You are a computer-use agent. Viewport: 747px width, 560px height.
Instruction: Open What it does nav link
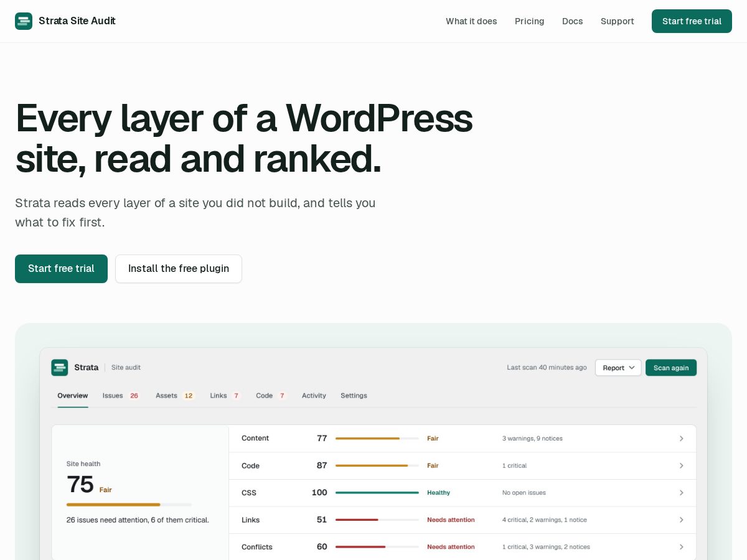tap(471, 21)
